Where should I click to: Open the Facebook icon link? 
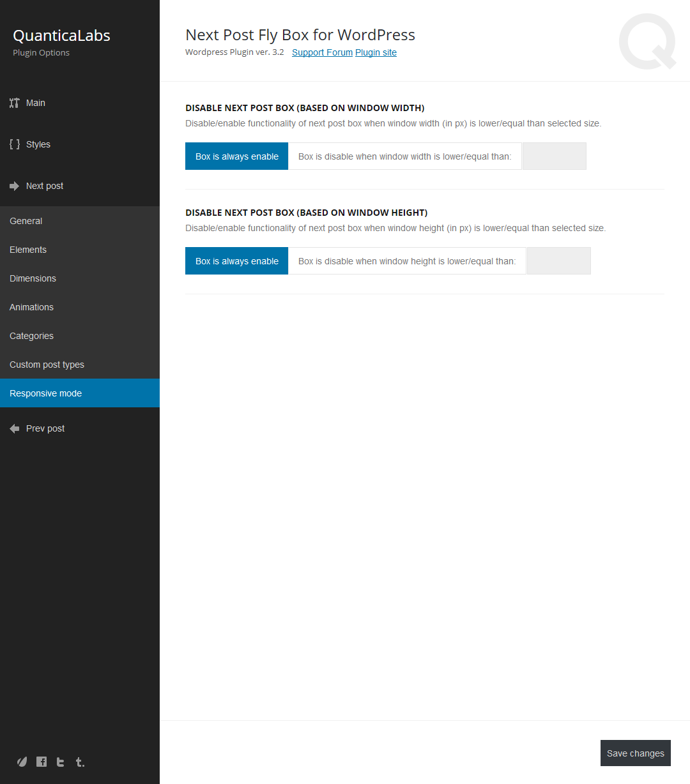click(x=42, y=762)
